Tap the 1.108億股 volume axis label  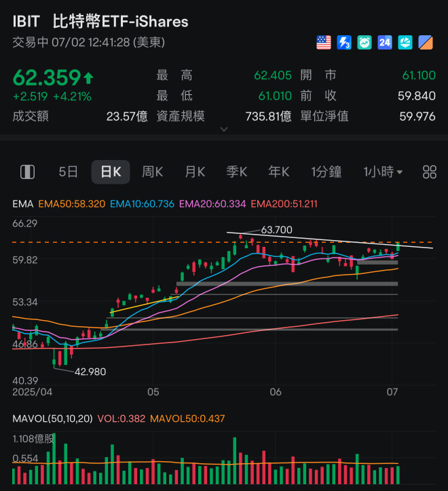pyautogui.click(x=33, y=439)
